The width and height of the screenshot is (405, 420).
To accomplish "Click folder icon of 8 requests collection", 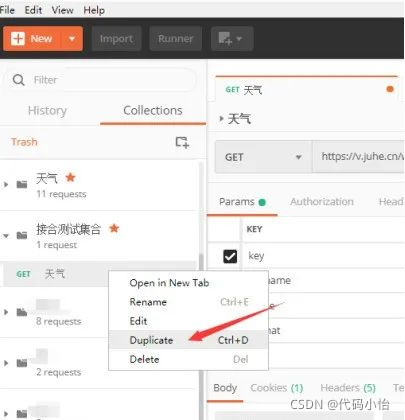I will point(22,312).
